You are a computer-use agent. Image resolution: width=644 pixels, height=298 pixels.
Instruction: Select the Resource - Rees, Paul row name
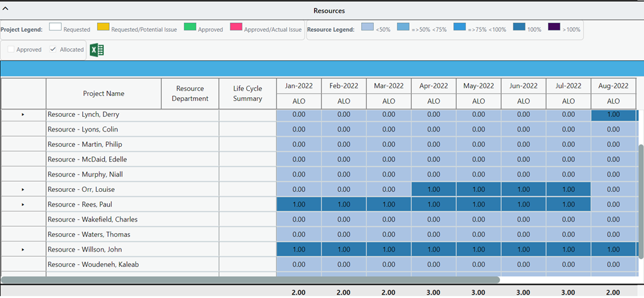[80, 205]
